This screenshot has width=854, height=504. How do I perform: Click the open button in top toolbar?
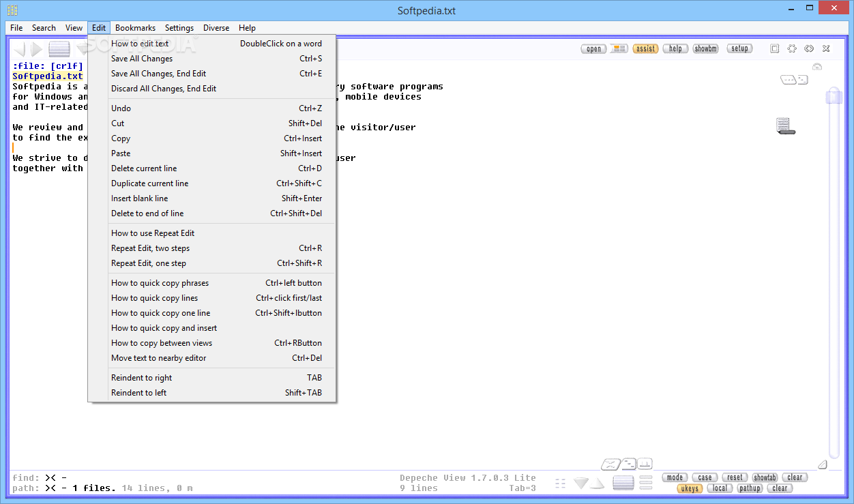pyautogui.click(x=593, y=48)
